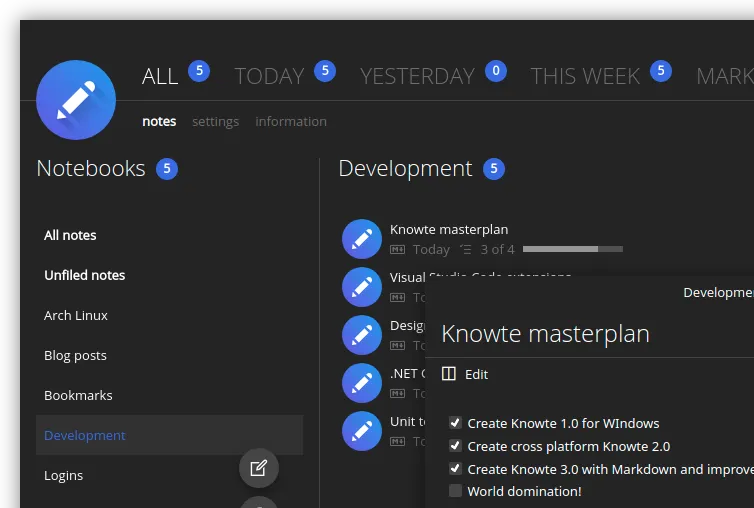Click the Edit button in note window
The width and height of the screenshot is (754, 508).
476,374
